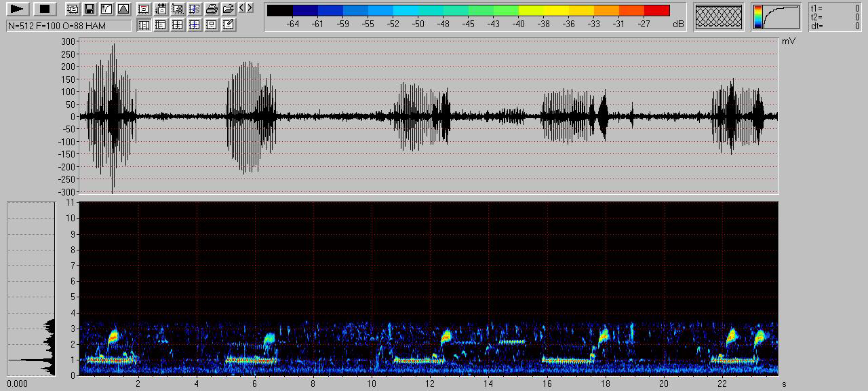Click the left arrow navigation button
868x391 pixels.
coord(242,8)
